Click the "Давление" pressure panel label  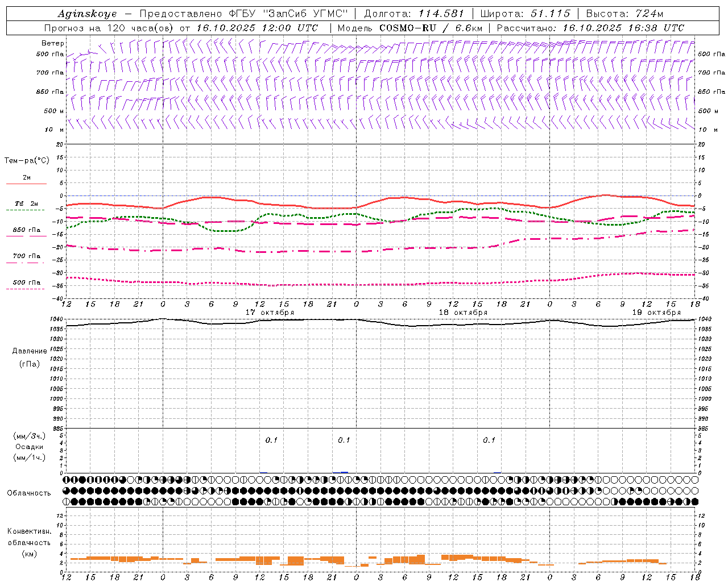30,351
